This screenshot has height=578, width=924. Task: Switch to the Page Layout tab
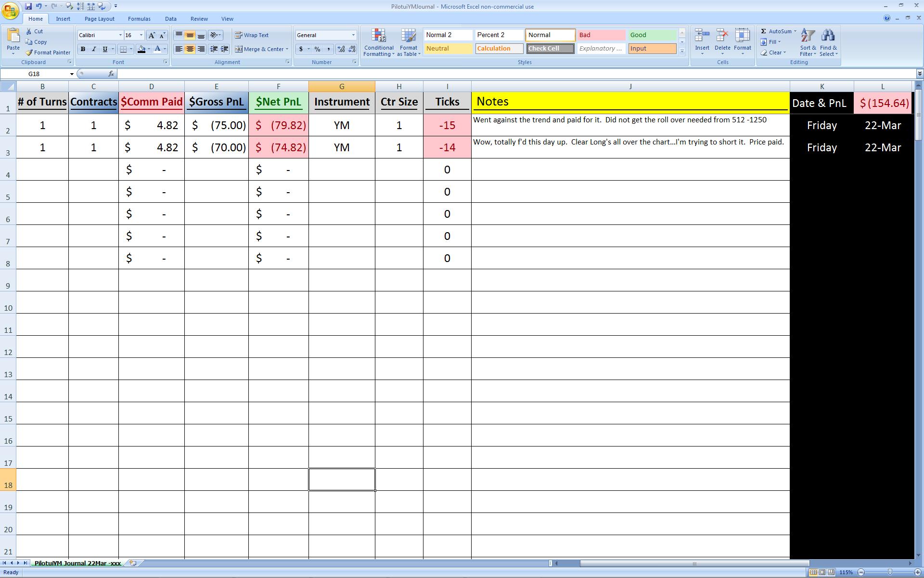tap(99, 19)
